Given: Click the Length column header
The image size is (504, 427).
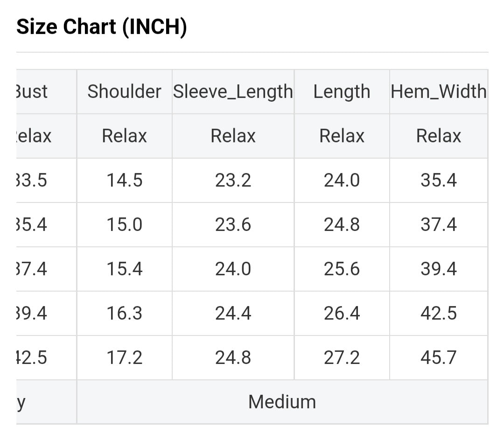Looking at the screenshot, I should pyautogui.click(x=342, y=91).
